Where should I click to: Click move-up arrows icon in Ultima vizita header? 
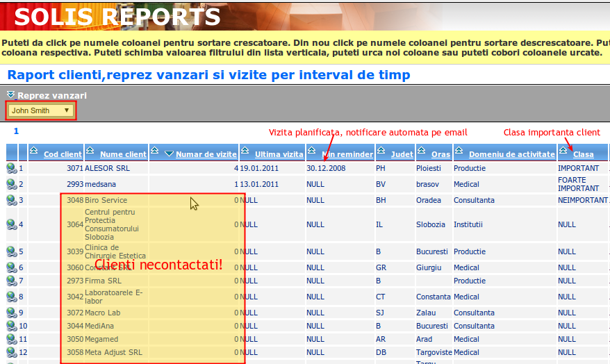pyautogui.click(x=245, y=150)
